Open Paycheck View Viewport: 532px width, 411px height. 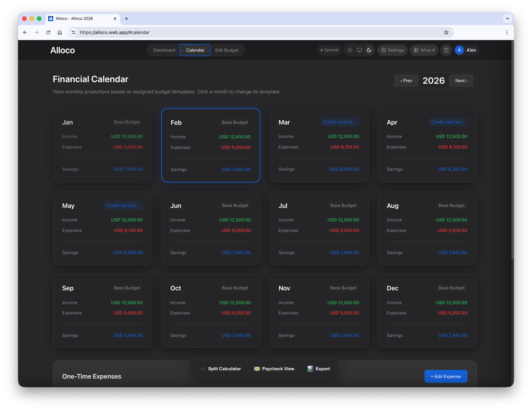pos(274,369)
